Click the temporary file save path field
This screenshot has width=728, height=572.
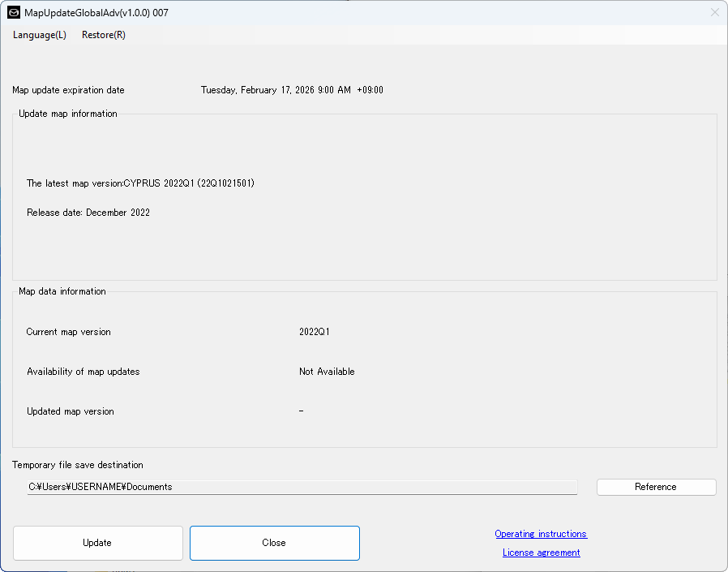pyautogui.click(x=302, y=487)
